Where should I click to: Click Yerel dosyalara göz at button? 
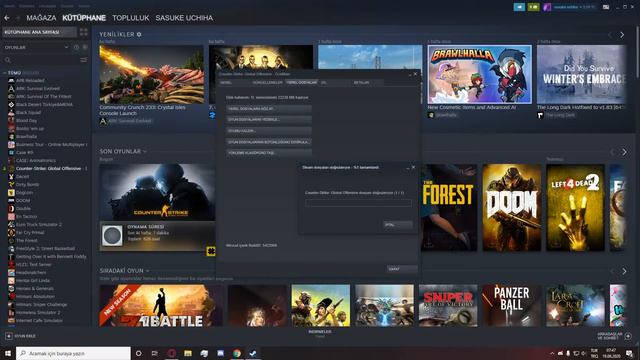pos(269,109)
